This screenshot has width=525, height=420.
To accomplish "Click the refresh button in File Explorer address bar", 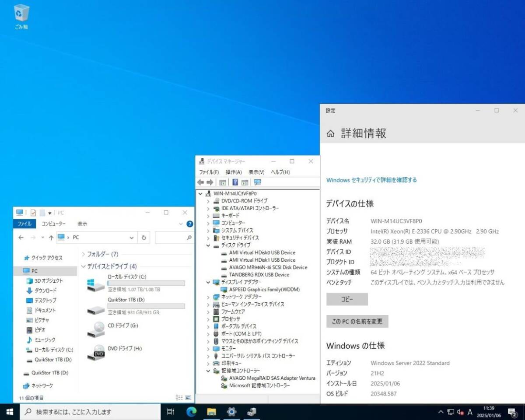I will tap(143, 238).
